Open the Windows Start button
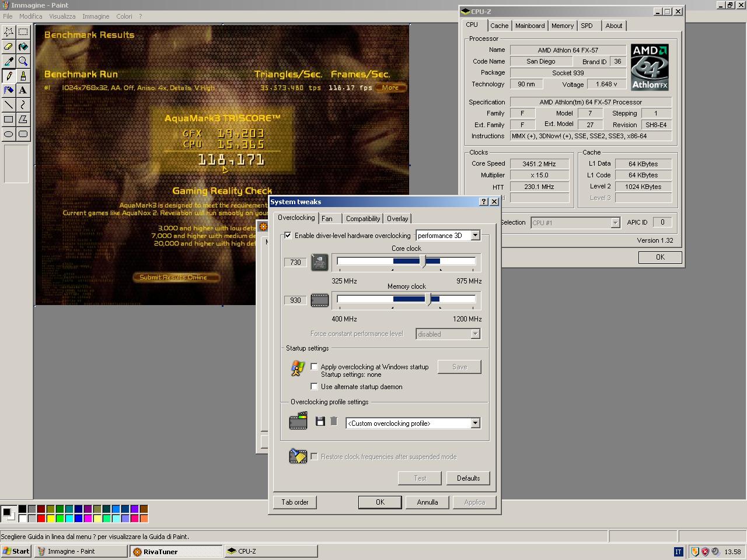This screenshot has height=560, width=747. (x=16, y=551)
